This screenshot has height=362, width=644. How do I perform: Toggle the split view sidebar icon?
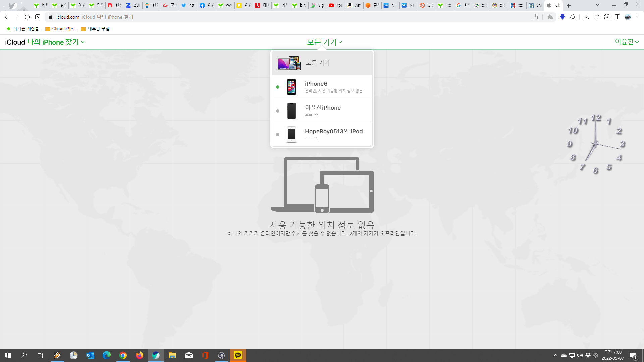pos(617,17)
